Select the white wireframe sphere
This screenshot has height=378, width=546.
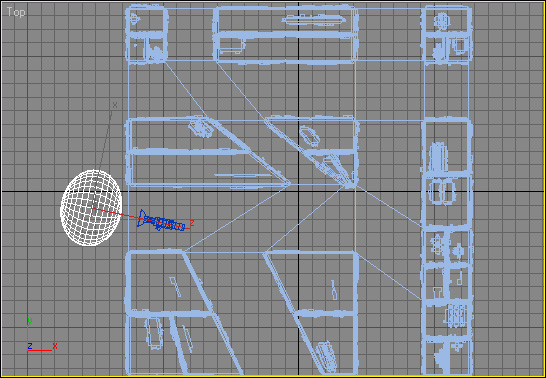91,208
